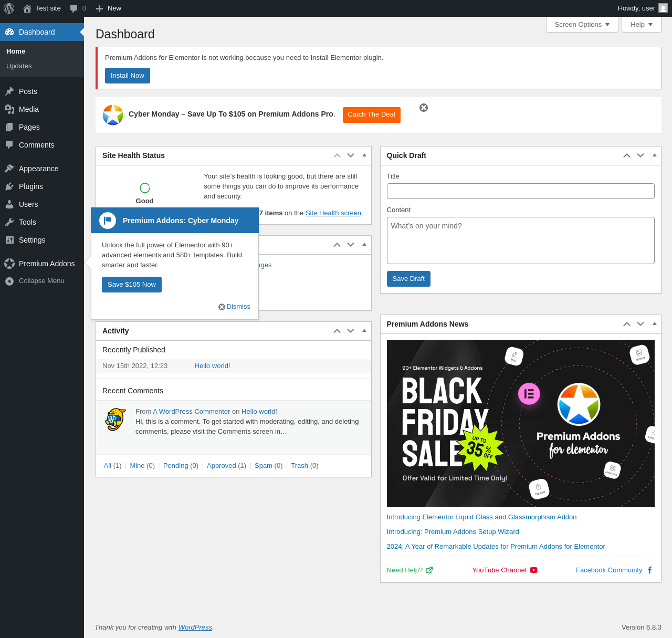Open the Premium Addons Setup Wizard article
Screen dimensions: 672x638
coord(453,532)
